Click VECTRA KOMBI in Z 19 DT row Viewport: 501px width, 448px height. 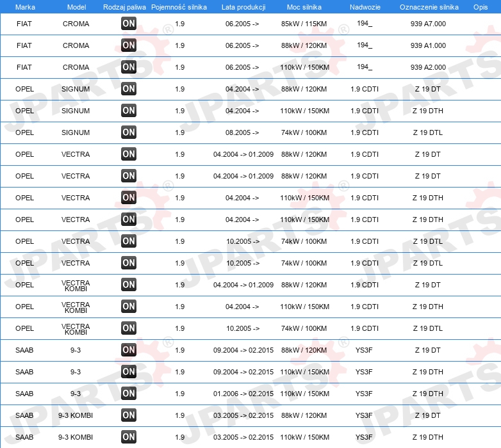tap(76, 285)
